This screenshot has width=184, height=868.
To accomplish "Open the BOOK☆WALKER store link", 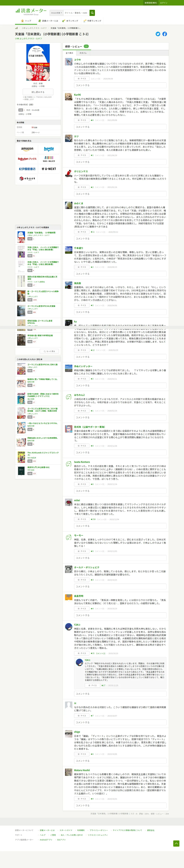I will click(49, 159).
